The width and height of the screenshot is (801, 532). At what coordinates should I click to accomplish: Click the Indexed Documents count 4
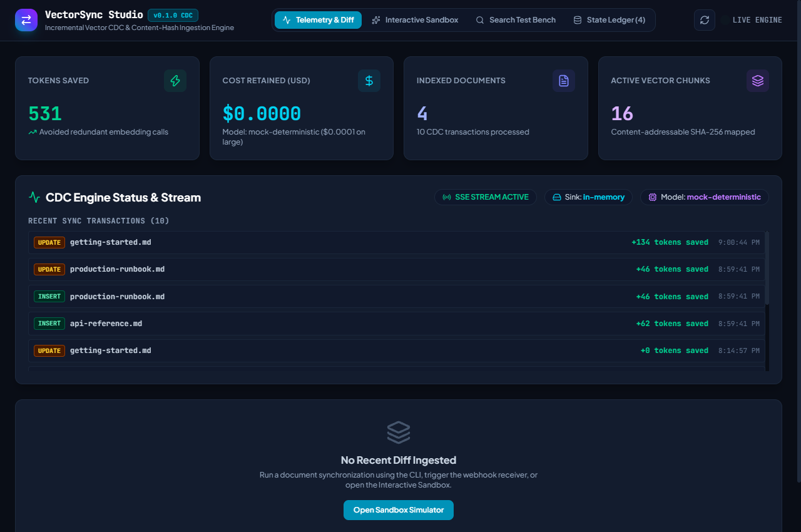422,113
